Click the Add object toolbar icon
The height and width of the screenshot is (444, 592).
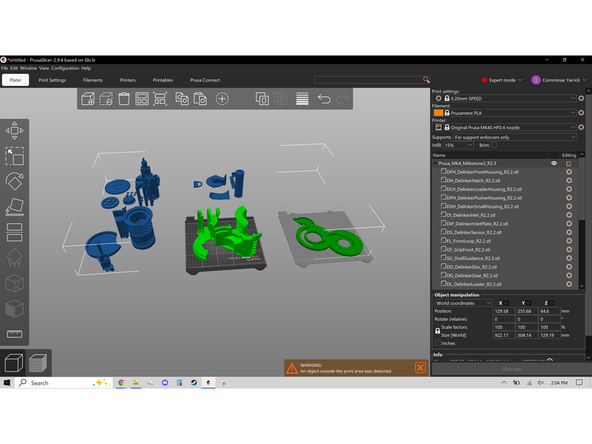coord(88,99)
